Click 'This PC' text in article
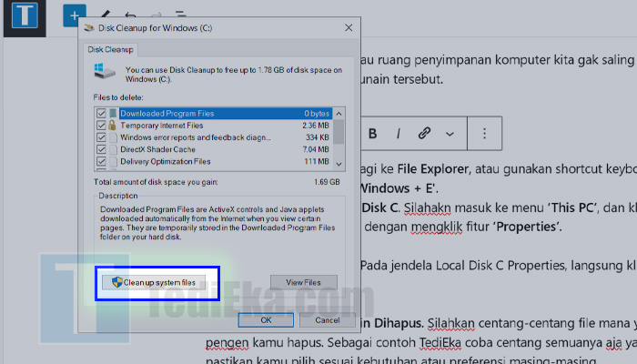The width and height of the screenshot is (637, 364). pyautogui.click(x=572, y=207)
